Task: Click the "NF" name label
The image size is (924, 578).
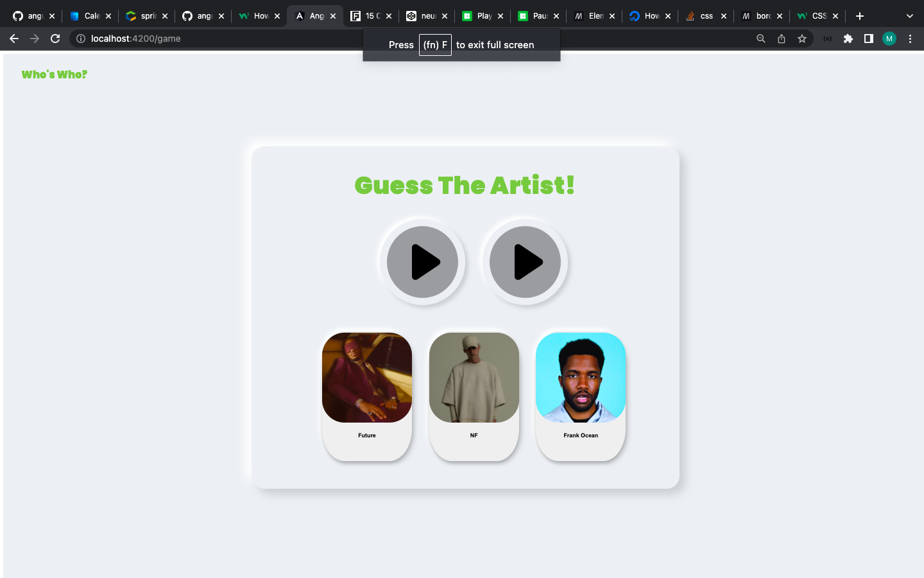Action: pyautogui.click(x=474, y=435)
